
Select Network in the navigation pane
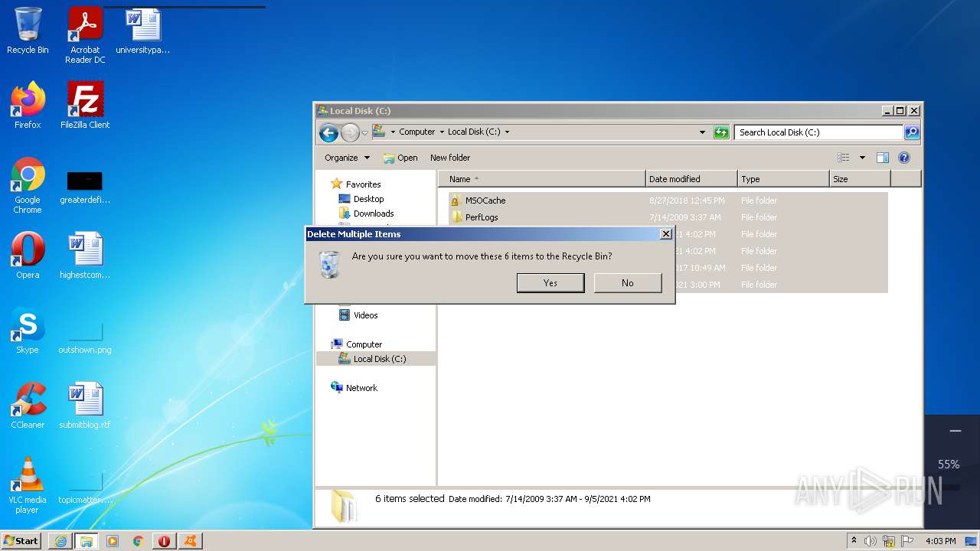[361, 388]
